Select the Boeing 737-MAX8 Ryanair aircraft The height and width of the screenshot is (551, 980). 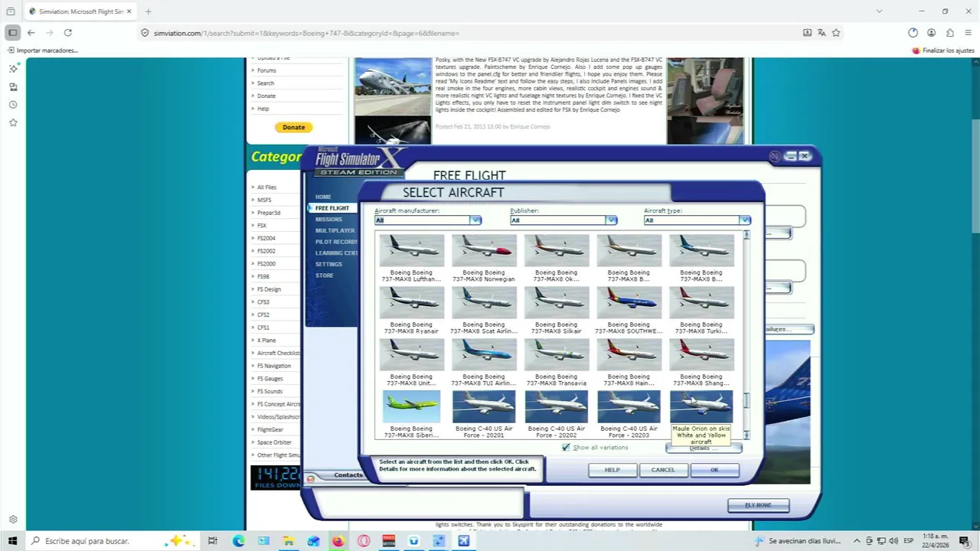(411, 302)
